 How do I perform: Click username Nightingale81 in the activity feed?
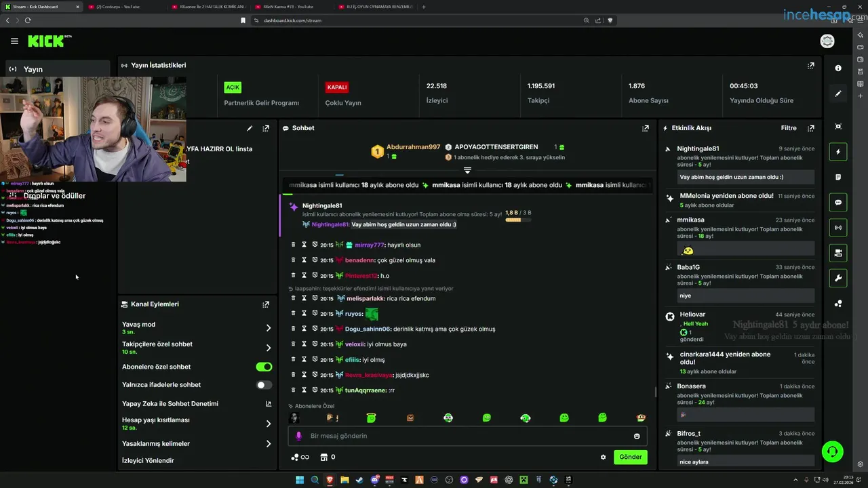point(698,148)
